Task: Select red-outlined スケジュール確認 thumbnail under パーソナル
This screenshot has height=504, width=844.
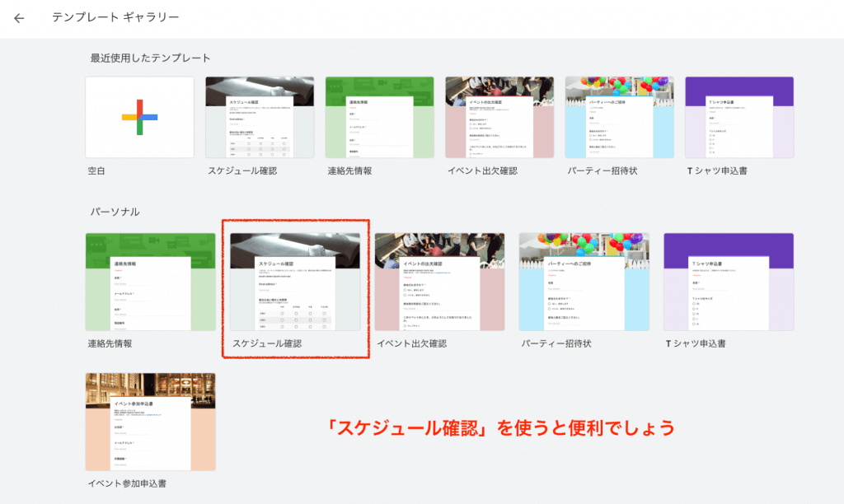Action: [295, 282]
